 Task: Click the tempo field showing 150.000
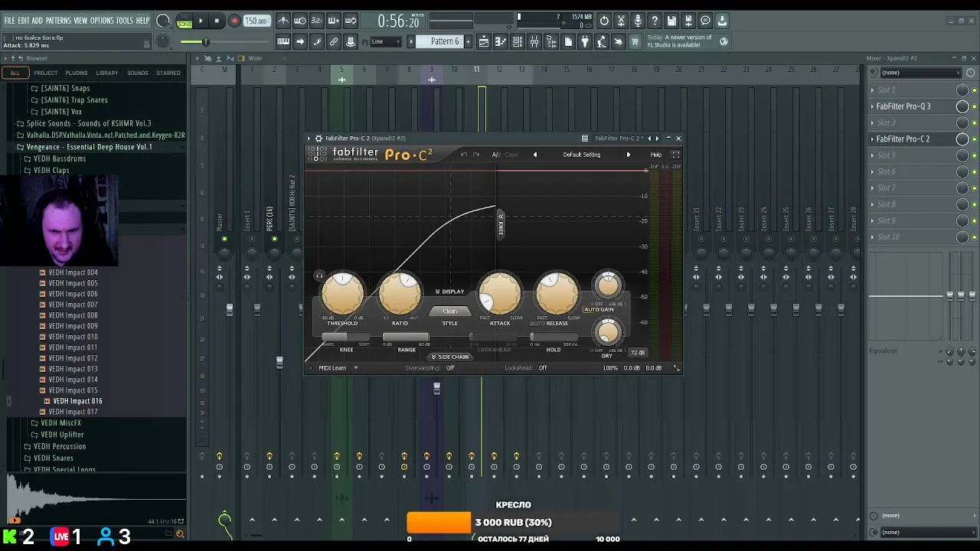click(256, 21)
